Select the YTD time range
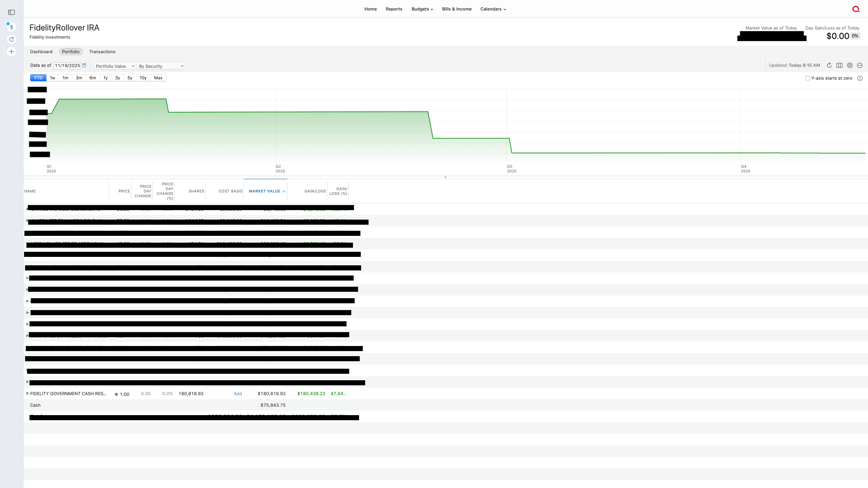This screenshot has width=868, height=488. 38,78
